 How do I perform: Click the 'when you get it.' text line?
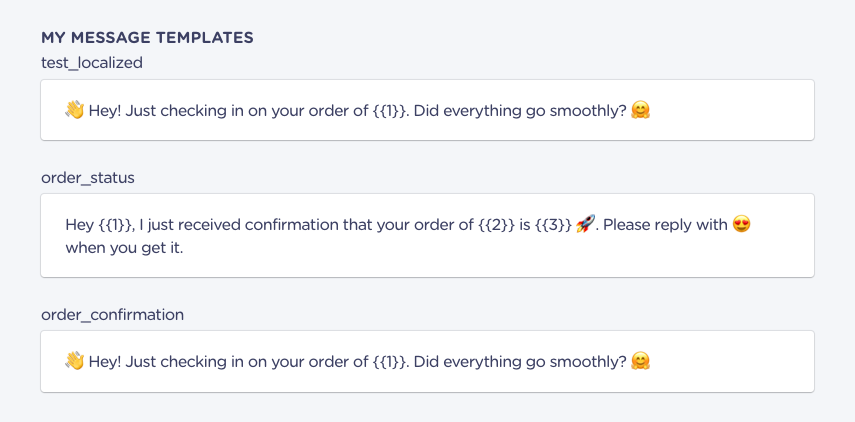(124, 249)
